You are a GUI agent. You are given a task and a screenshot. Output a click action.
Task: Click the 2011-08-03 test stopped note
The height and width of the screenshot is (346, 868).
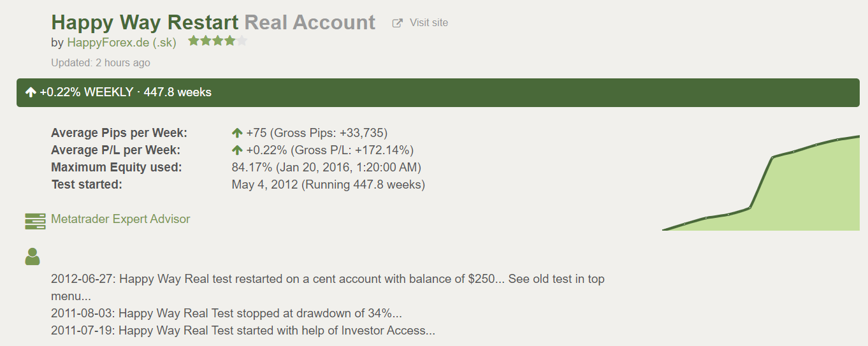click(226, 314)
